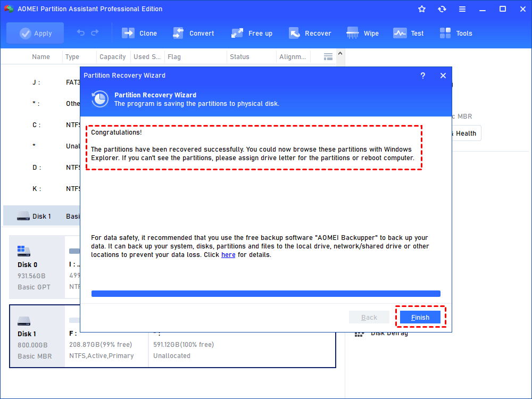Click the Disk 1 map drive icon
The height and width of the screenshot is (399, 532).
[x=24, y=321]
